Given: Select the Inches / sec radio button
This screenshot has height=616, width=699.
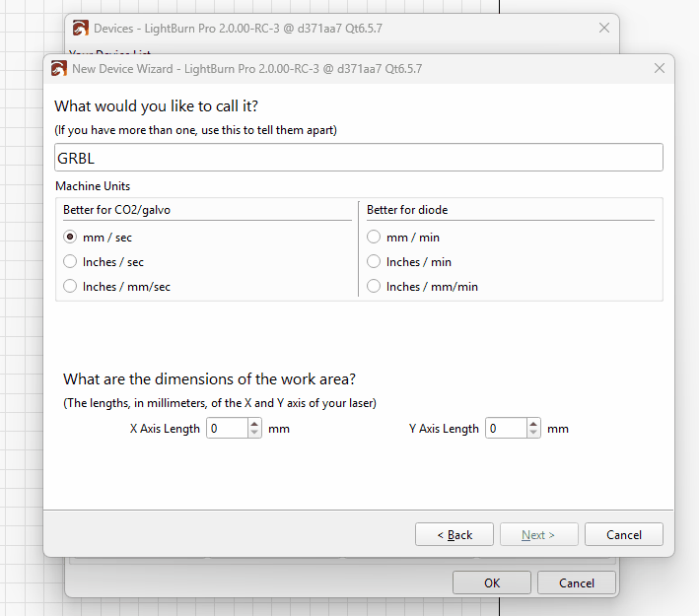Looking at the screenshot, I should [70, 261].
